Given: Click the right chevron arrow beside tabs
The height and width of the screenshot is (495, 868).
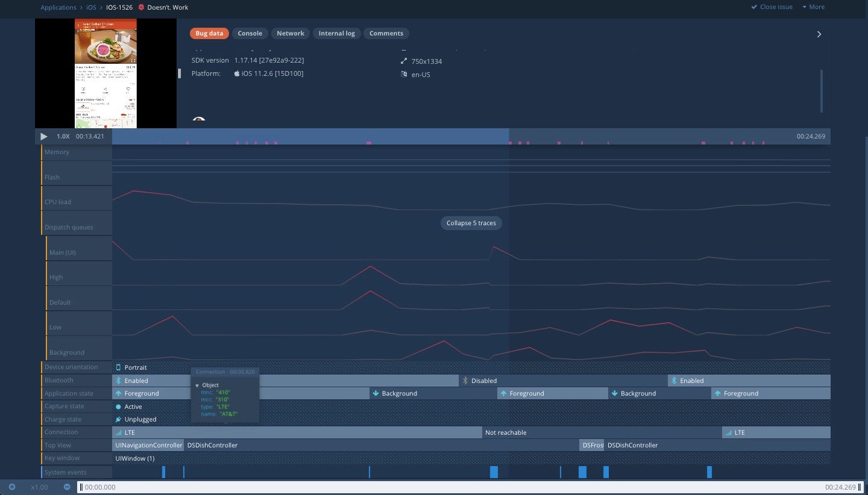Looking at the screenshot, I should coord(819,34).
